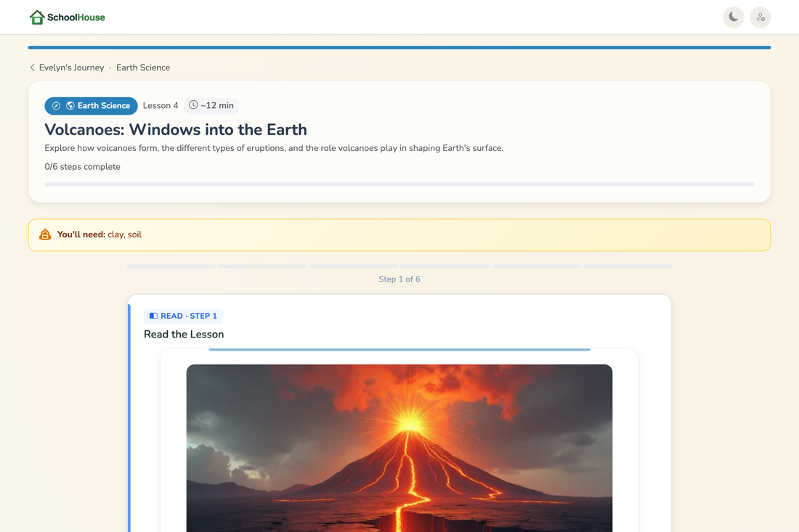Click the Lesson 4 label

pos(161,105)
